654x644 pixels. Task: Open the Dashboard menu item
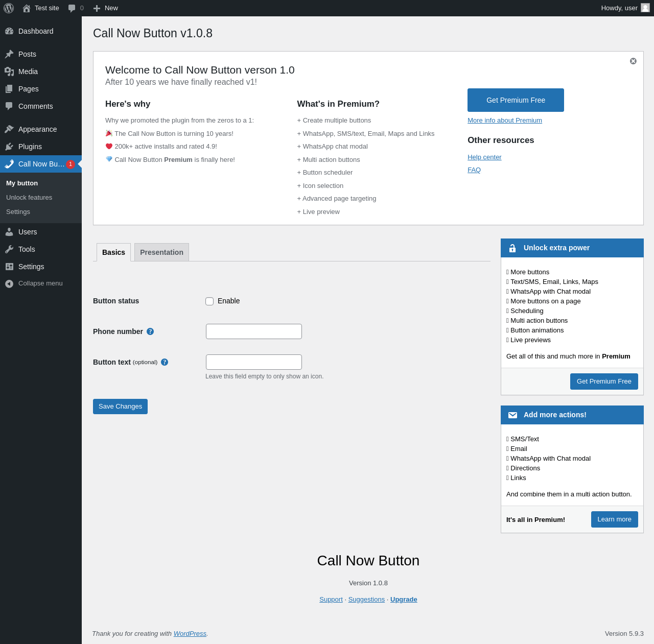(x=41, y=31)
